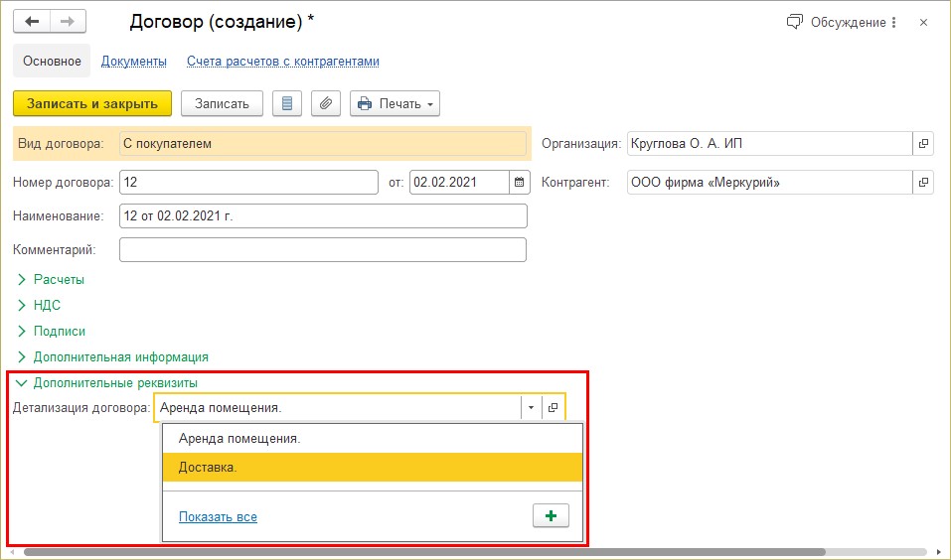951x560 pixels.
Task: Open the Печать dropdown menu
Action: click(395, 103)
